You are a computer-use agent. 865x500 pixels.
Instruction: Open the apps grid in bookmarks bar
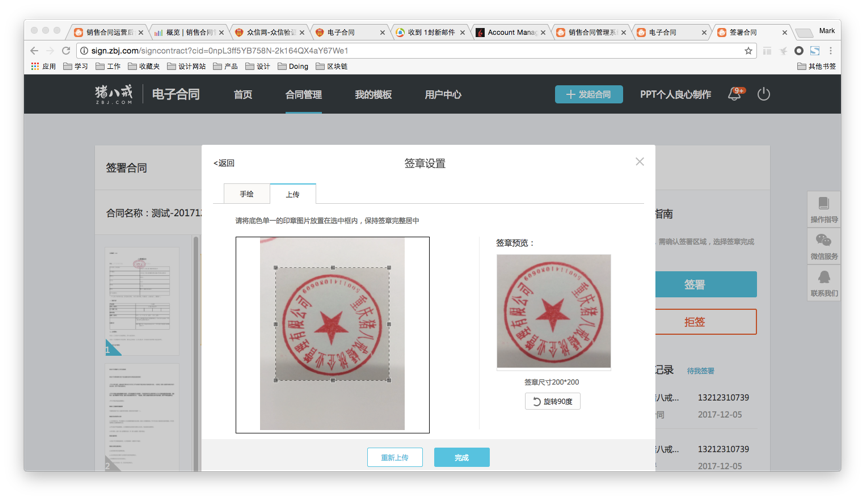click(x=35, y=66)
